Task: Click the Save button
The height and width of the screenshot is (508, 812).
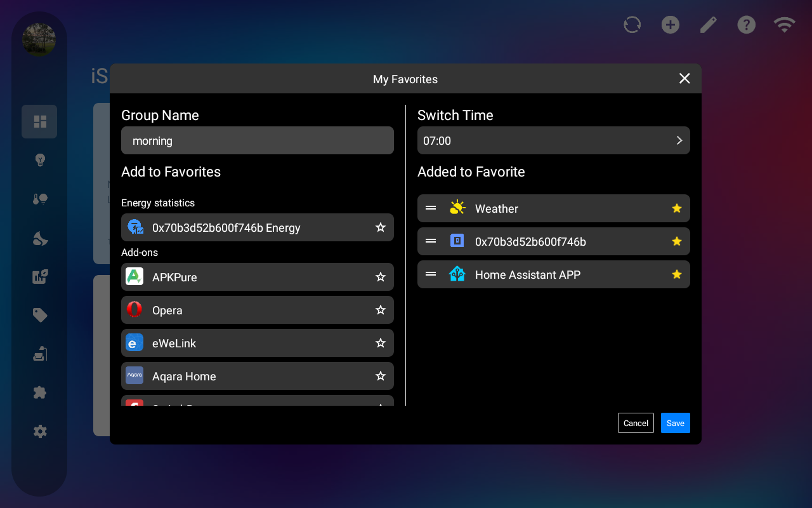Action: tap(675, 423)
